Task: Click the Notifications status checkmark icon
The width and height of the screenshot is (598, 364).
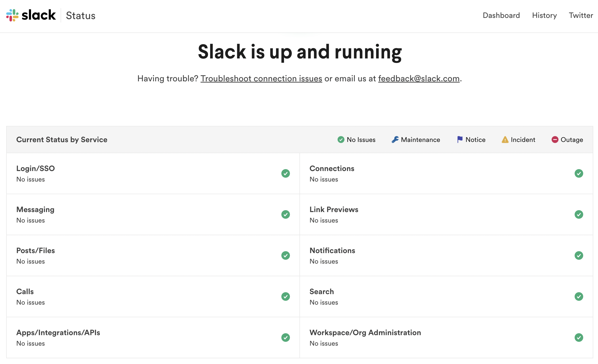Action: [x=579, y=255]
